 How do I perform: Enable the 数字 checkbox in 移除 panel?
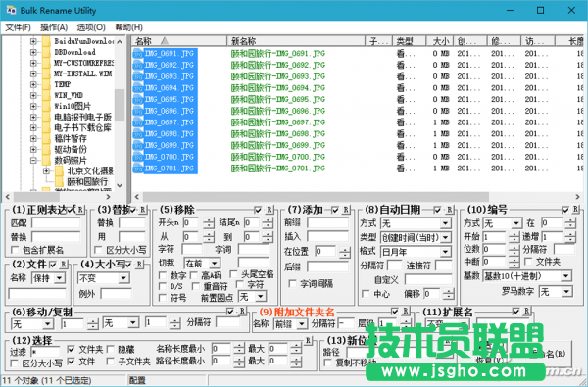click(163, 275)
